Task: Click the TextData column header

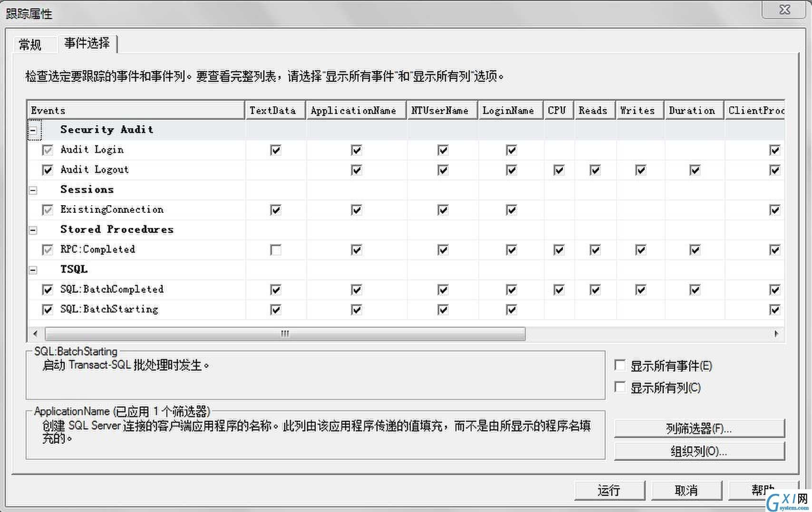Action: coord(276,110)
